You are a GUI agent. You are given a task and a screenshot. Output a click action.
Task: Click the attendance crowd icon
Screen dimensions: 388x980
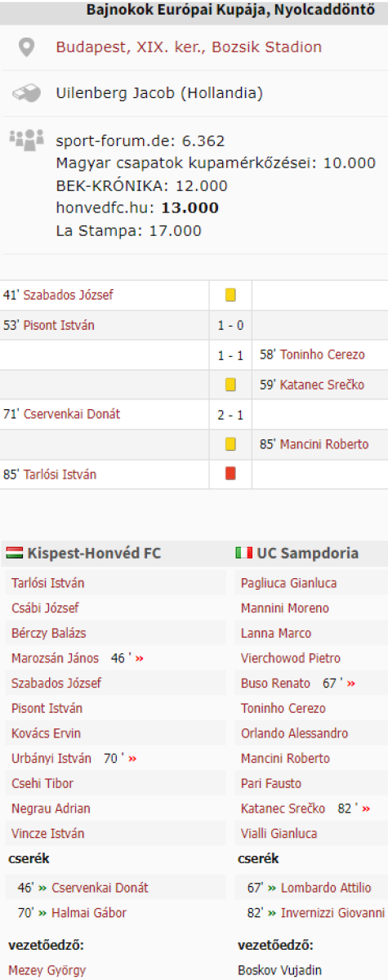point(27,140)
